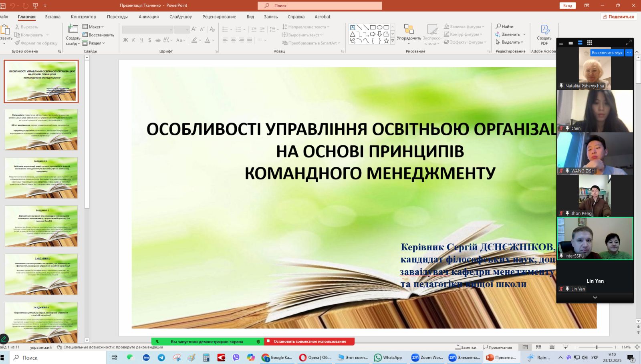Adjust the zoom slider handle
Image resolution: width=641 pixels, height=364 pixels.
coord(596,347)
